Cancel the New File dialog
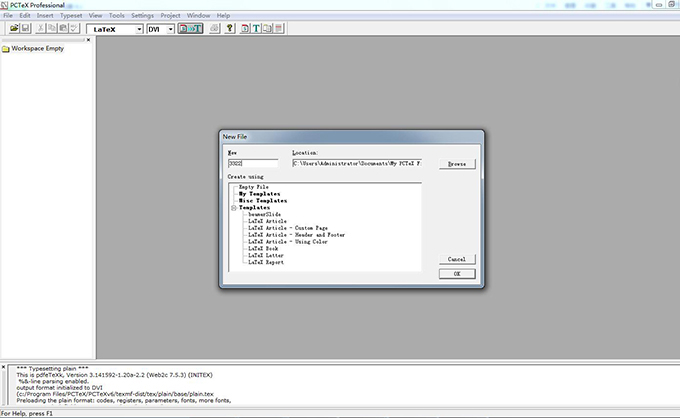 point(456,258)
